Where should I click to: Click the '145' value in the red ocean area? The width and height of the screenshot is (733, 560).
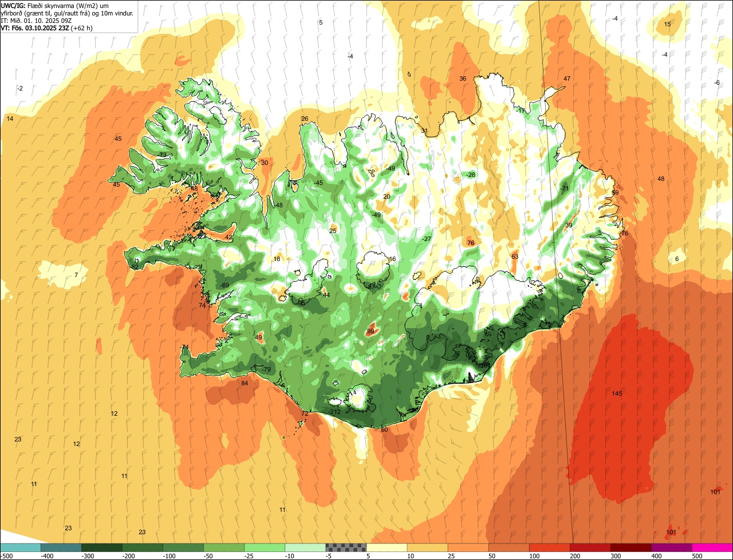[x=617, y=393]
